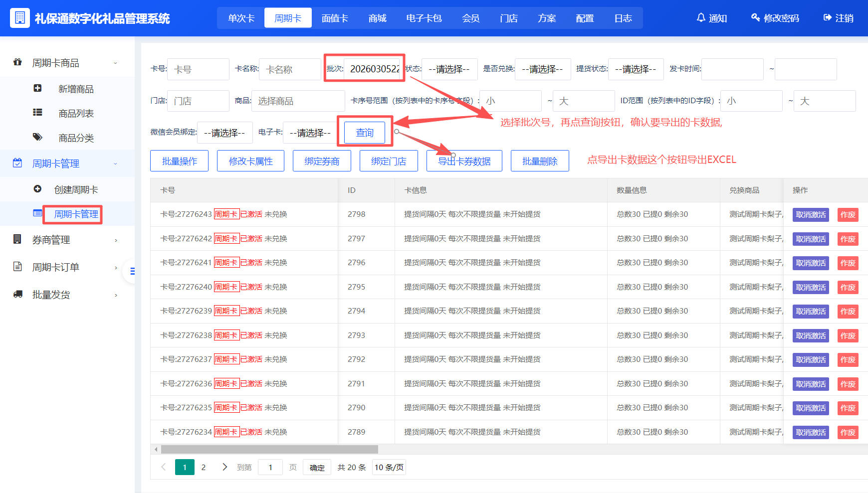
Task: Click the 礼保通 logo icon
Action: [x=20, y=18]
